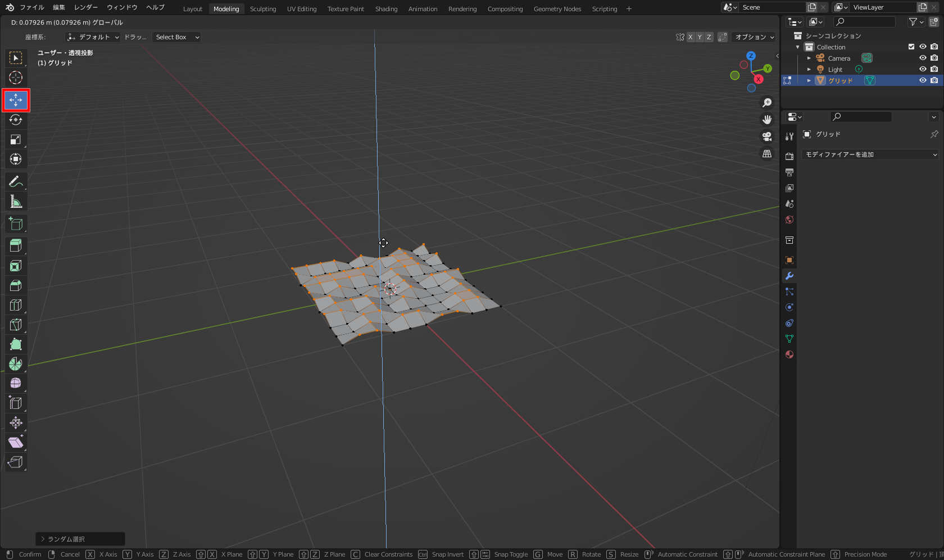Select the グリッド object in outliner
The width and height of the screenshot is (944, 560).
[840, 81]
